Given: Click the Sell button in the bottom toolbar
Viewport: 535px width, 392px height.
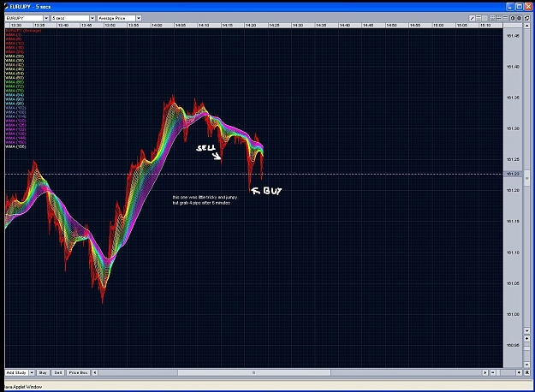Looking at the screenshot, I should [58, 372].
